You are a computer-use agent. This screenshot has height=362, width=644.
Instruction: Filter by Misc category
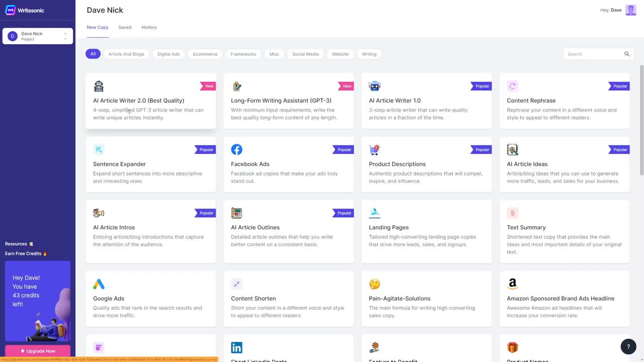274,54
